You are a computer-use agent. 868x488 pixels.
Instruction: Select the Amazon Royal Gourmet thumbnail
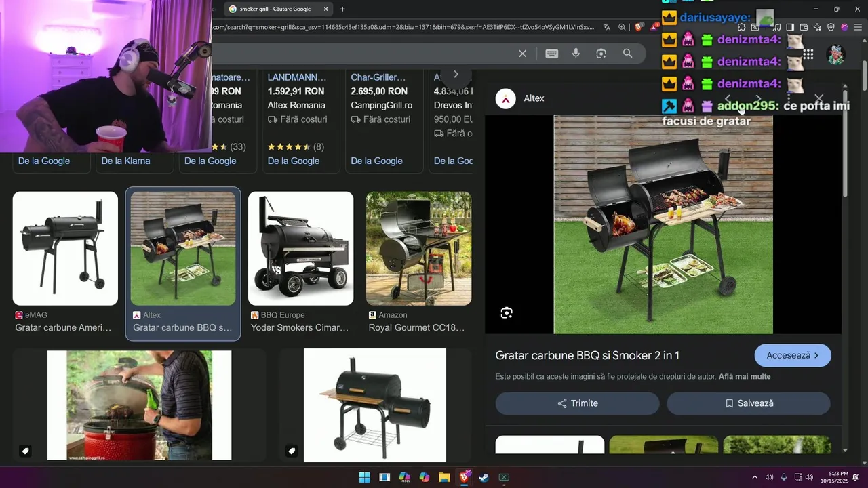418,249
